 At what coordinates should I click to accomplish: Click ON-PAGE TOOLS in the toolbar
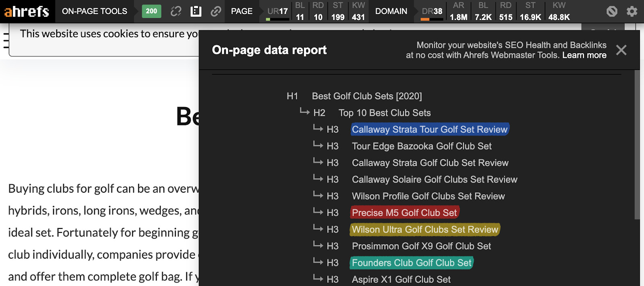tap(95, 11)
